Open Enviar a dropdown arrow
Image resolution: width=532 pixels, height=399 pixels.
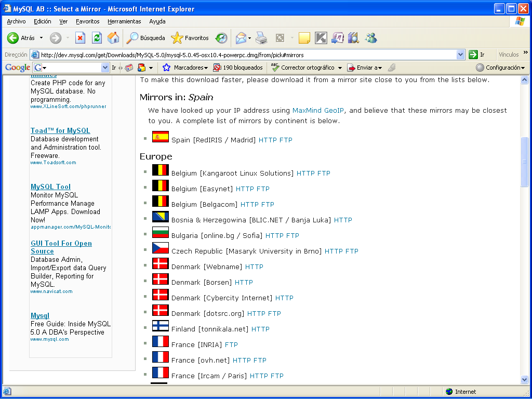pyautogui.click(x=380, y=68)
